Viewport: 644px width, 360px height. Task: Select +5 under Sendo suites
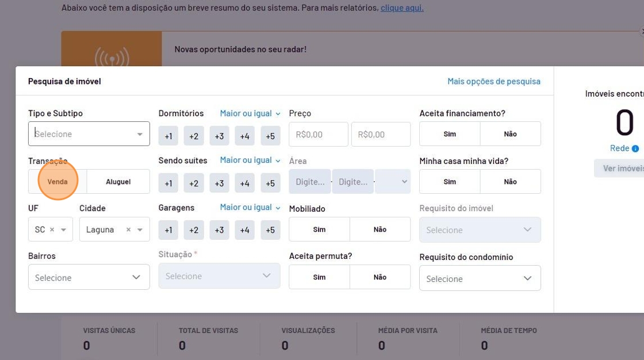pos(270,183)
